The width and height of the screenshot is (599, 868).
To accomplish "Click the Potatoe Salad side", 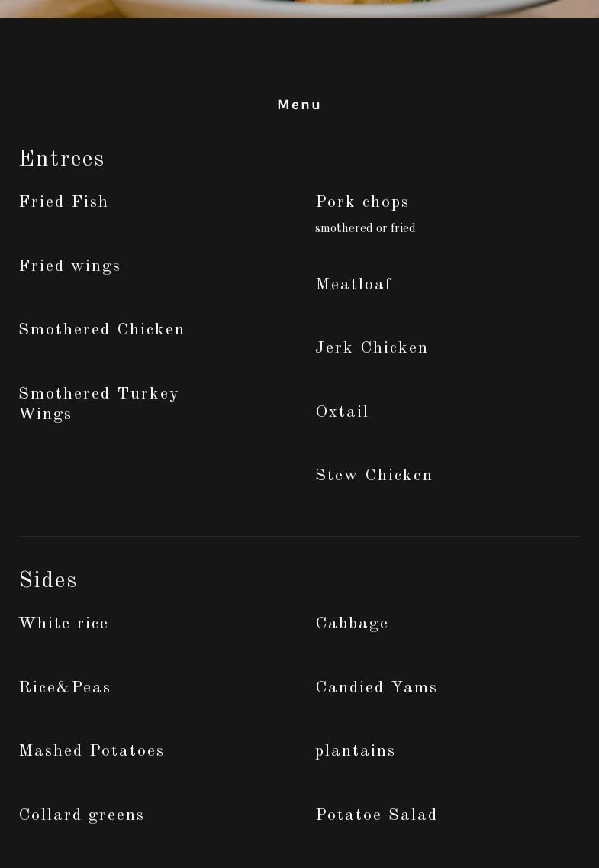I will (376, 815).
